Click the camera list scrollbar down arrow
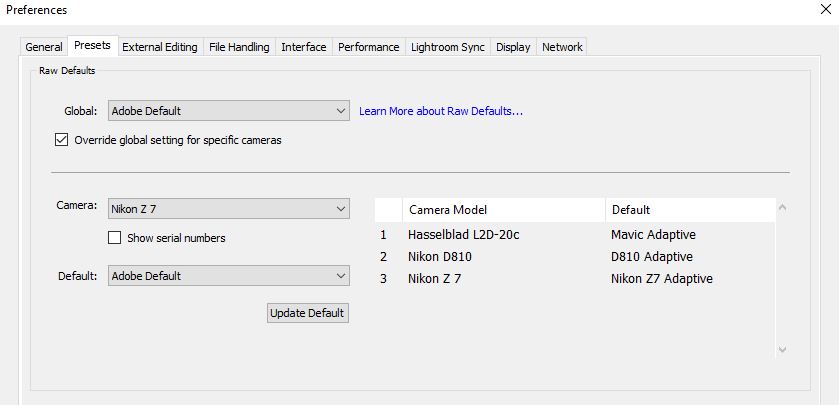Viewport: 839px width, 405px height. 782,349
